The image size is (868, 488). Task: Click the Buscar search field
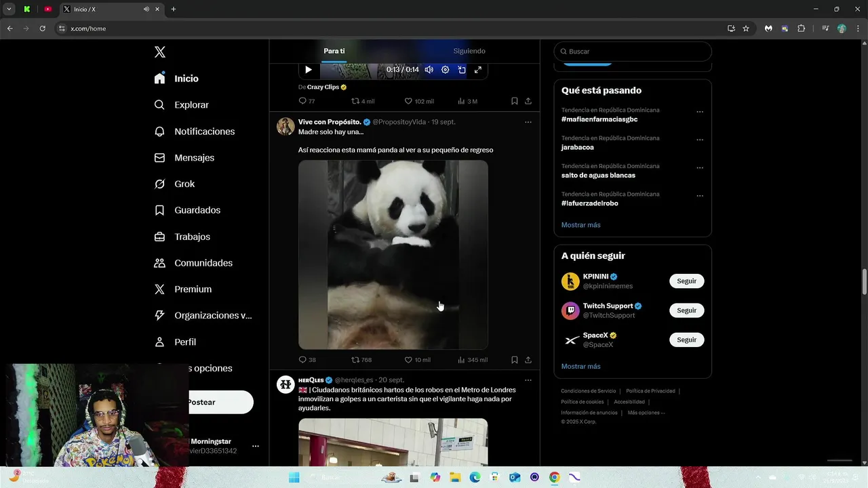633,52
